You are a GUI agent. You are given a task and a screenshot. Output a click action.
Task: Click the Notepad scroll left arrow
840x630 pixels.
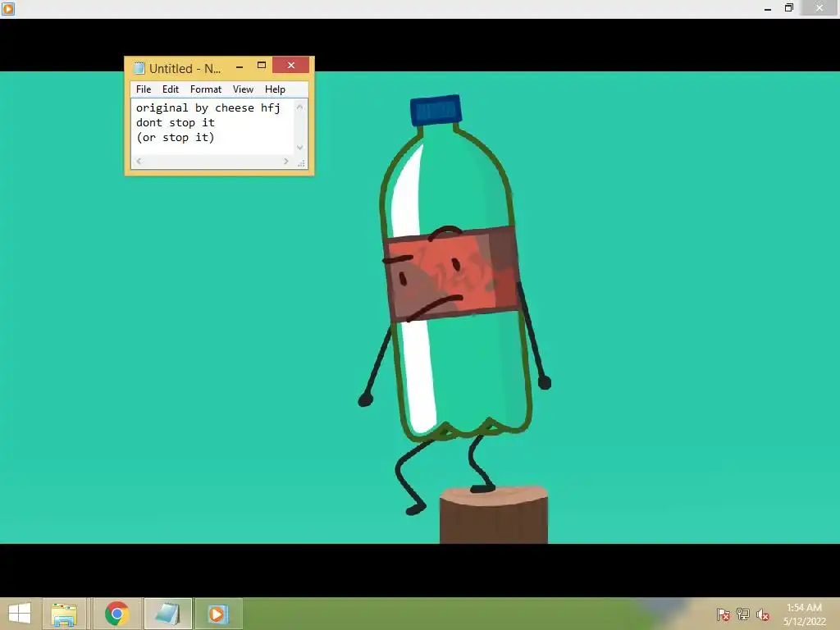tap(139, 161)
